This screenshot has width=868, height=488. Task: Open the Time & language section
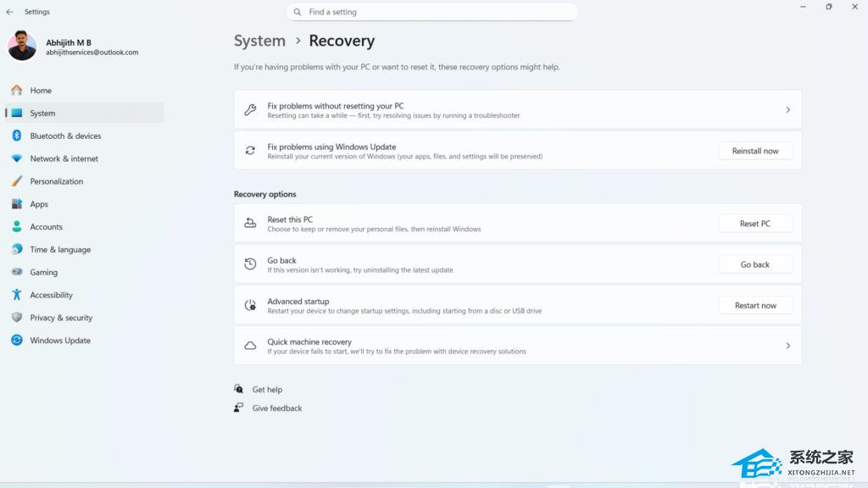[x=59, y=250]
